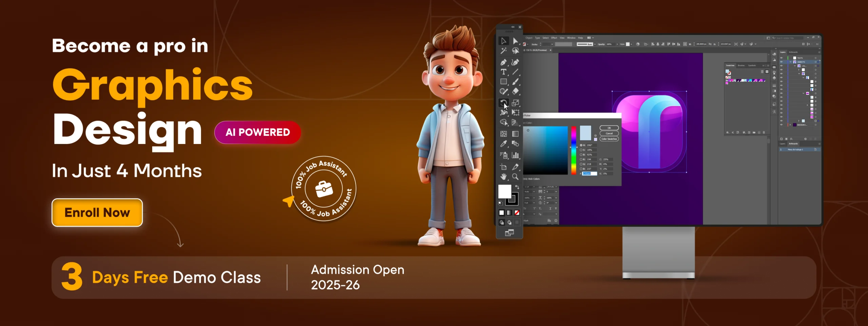Expand the BACKGROUND layer
Viewport: 868px width, 326px height.
tap(790, 125)
